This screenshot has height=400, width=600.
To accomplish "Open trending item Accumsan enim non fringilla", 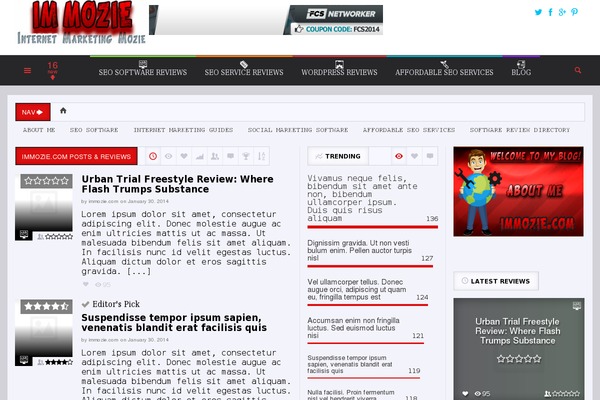I will coord(354,328).
